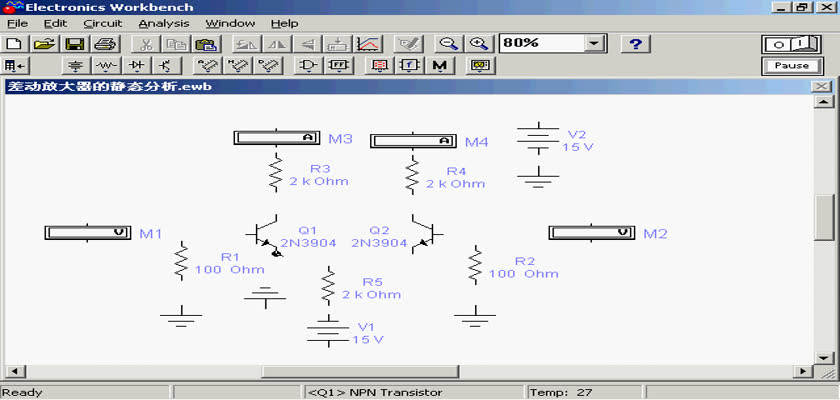Open a circuit file with folder icon
840x400 pixels.
46,44
